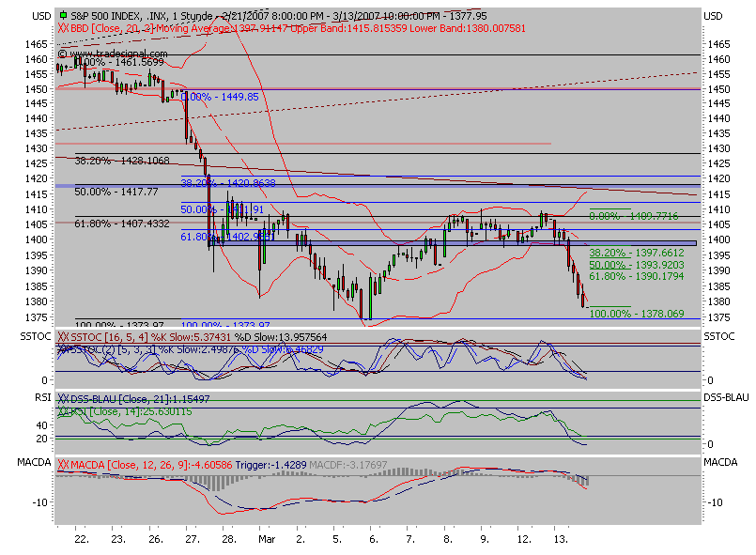756x555 pixels.
Task: Select the XX icon of the BBD indicator
Action: 64,27
